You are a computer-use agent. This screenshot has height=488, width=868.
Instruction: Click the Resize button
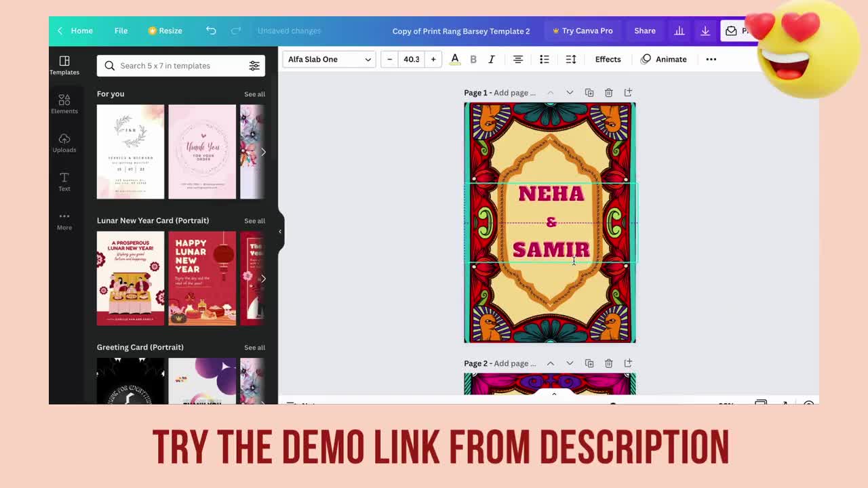pos(165,30)
